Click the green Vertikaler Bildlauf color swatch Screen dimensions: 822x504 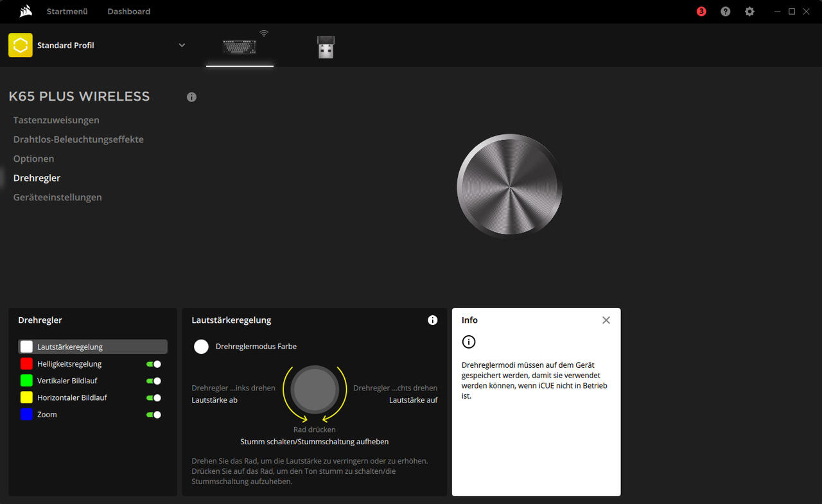pyautogui.click(x=26, y=381)
